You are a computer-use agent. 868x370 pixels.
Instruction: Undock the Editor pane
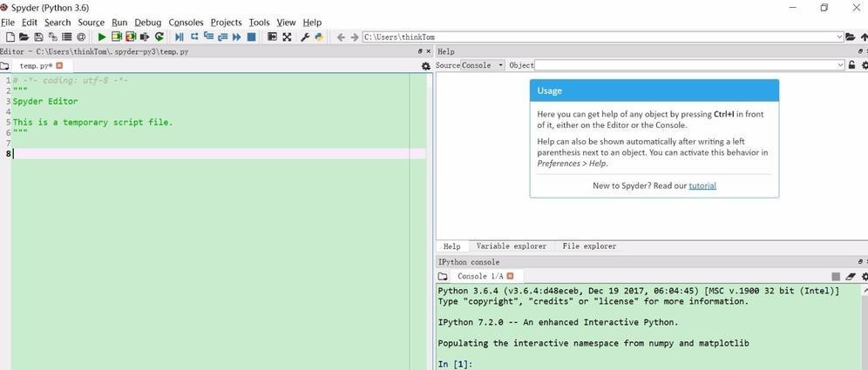tap(420, 51)
